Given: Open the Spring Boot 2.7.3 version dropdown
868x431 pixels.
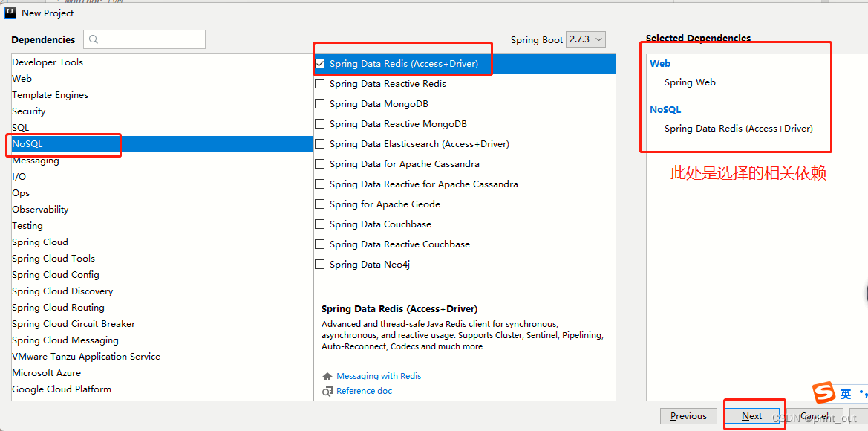Looking at the screenshot, I should pyautogui.click(x=586, y=40).
